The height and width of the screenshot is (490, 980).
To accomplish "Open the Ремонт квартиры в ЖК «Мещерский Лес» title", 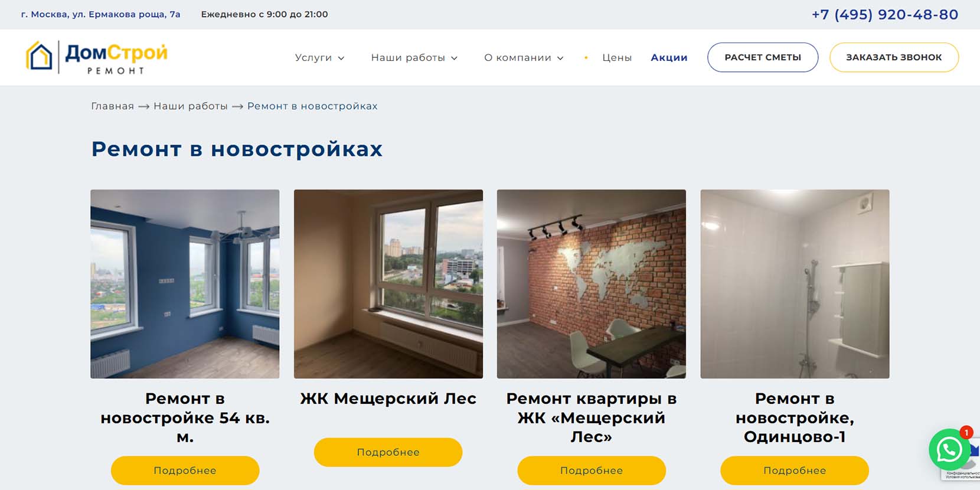I will pos(592,417).
